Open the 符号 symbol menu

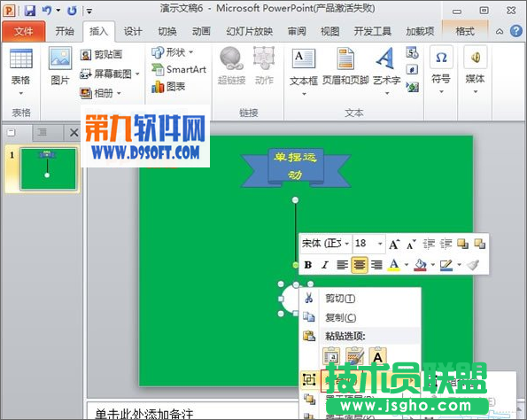tap(441, 70)
